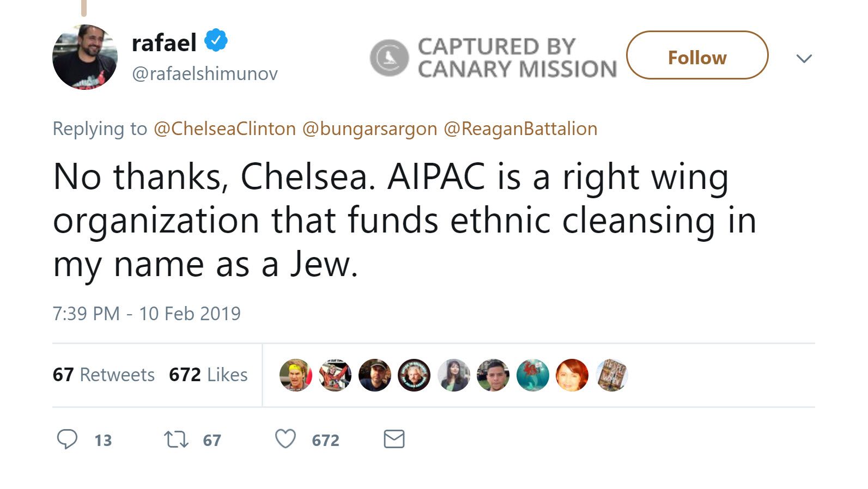
Task: Open rafael's profile picture
Action: coord(85,57)
